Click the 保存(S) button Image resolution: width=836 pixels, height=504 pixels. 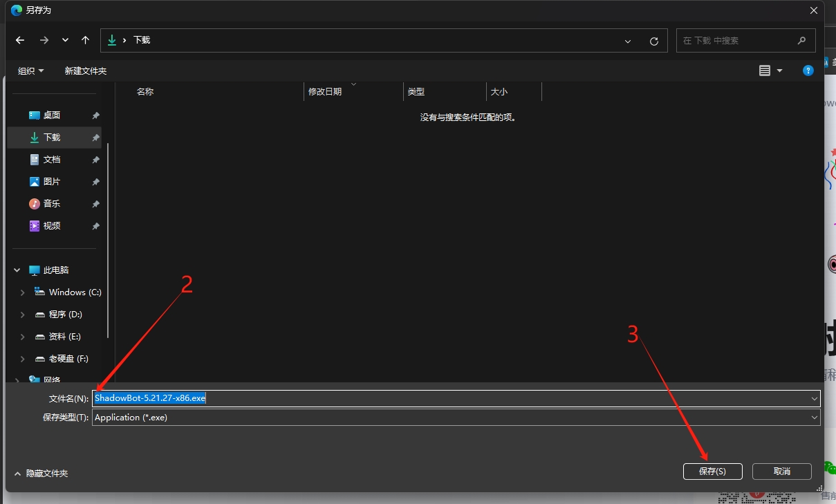[712, 471]
